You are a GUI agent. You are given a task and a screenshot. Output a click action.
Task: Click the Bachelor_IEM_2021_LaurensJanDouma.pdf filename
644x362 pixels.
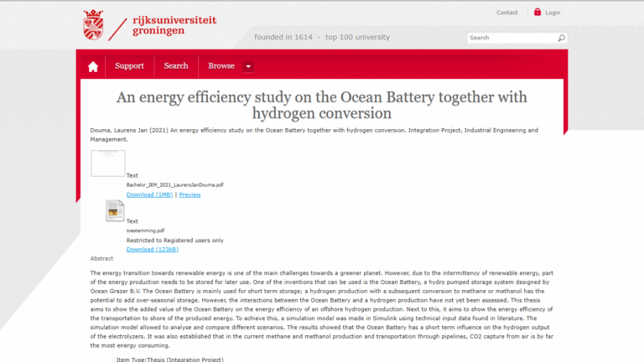click(174, 184)
